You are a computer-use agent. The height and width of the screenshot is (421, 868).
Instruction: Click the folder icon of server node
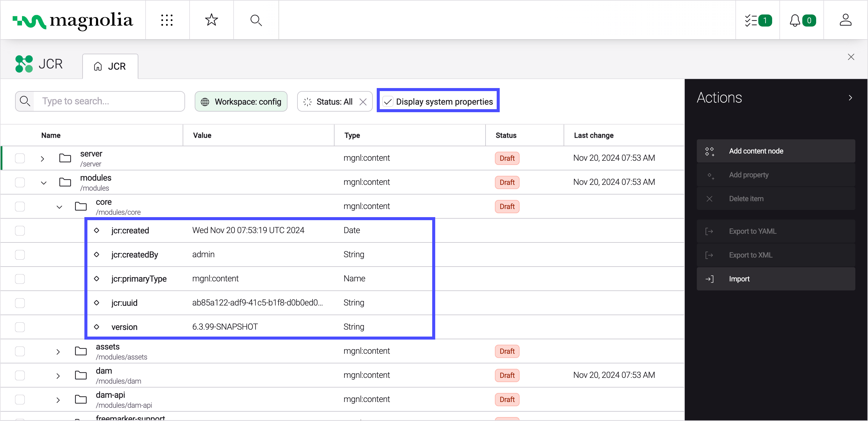(65, 158)
